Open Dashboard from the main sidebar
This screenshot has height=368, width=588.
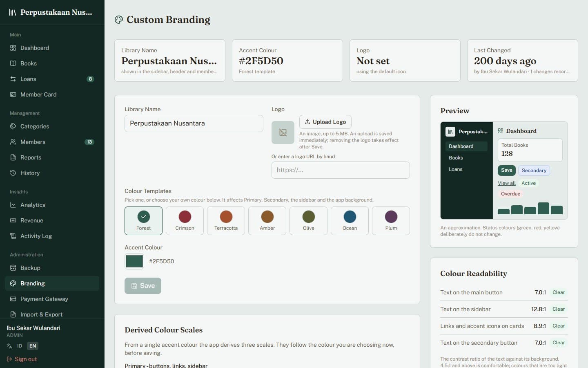tap(52, 48)
